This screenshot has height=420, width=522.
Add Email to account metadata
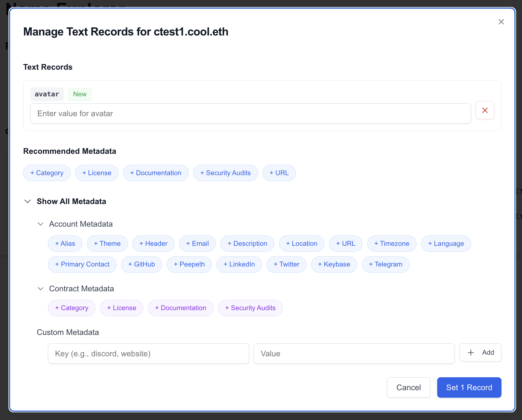click(197, 243)
